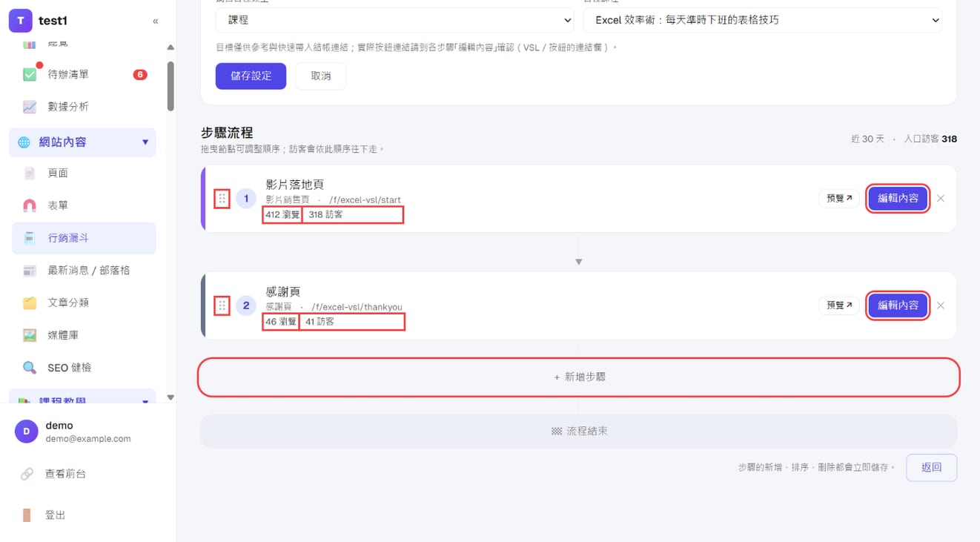The width and height of the screenshot is (980, 542).
Task: Click the red 6 badge on 待辦清單
Action: [x=140, y=75]
